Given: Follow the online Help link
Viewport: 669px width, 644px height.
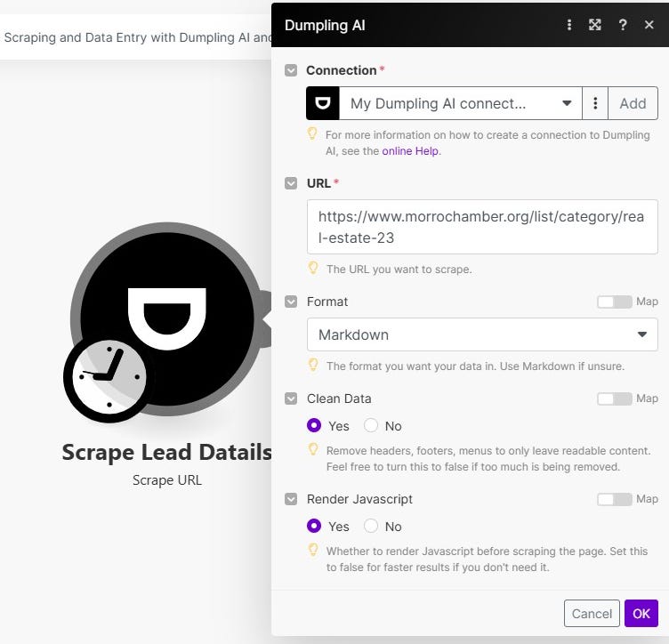Looking at the screenshot, I should click(410, 151).
